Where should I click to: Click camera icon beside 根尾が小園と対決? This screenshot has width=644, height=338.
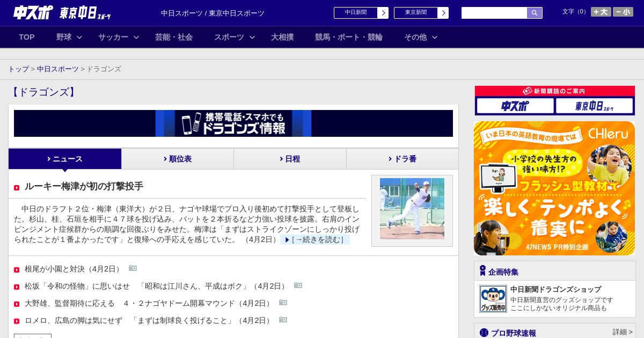(133, 268)
